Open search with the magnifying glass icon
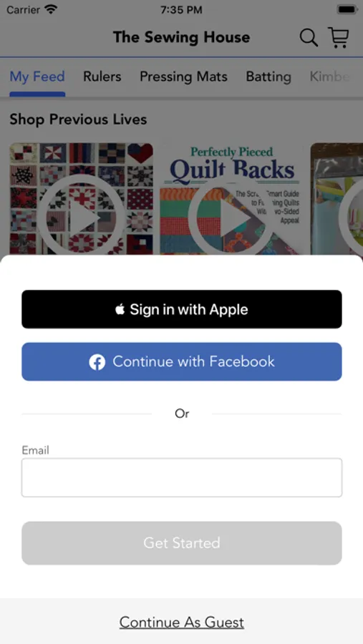363x644 pixels. click(x=309, y=38)
